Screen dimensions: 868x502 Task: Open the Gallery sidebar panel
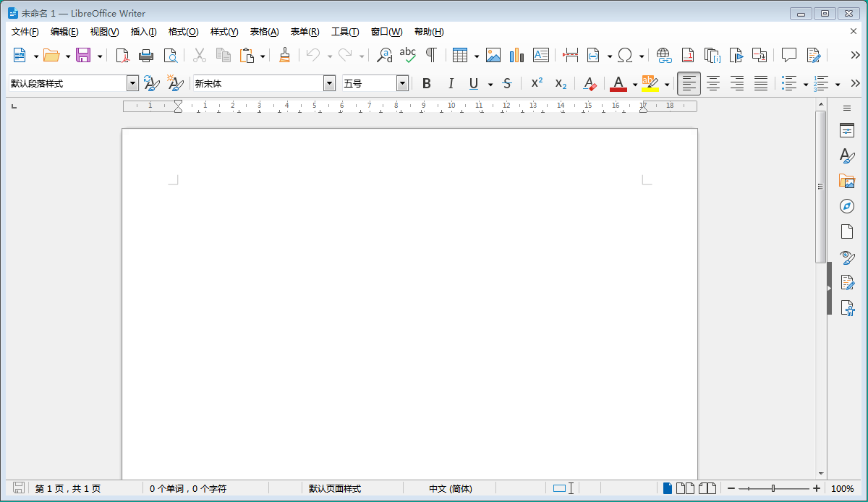[x=847, y=181]
